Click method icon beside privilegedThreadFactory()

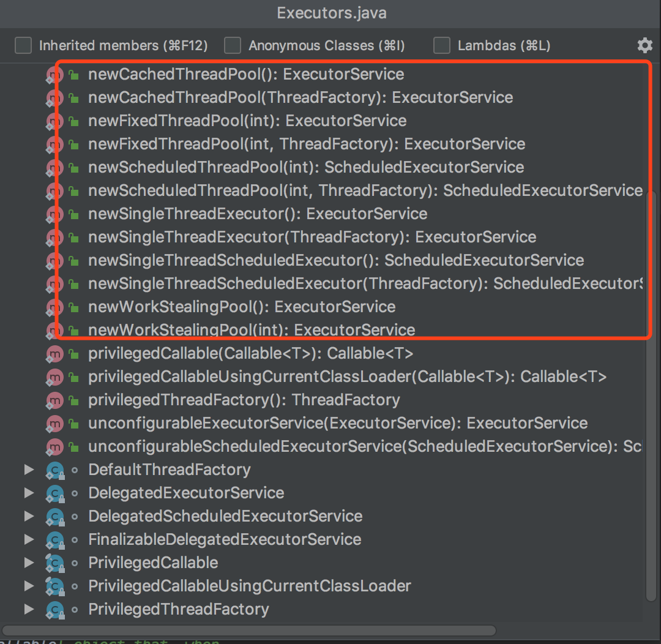click(x=55, y=400)
